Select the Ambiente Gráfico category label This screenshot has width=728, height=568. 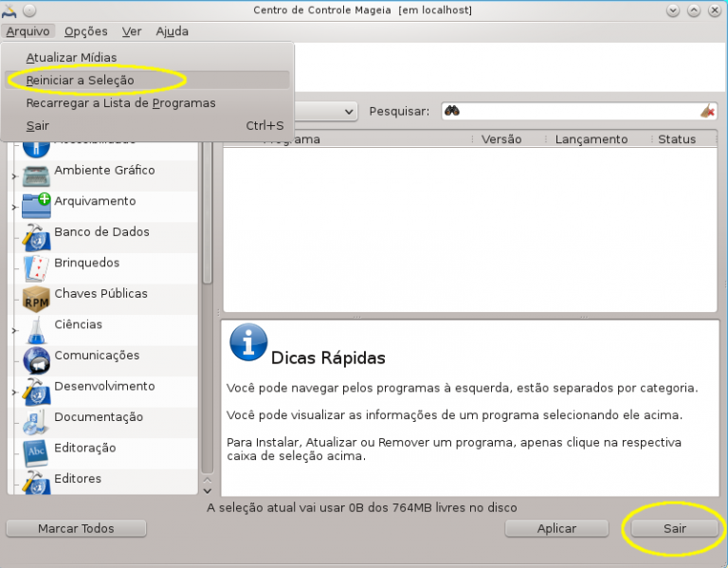[x=104, y=171]
